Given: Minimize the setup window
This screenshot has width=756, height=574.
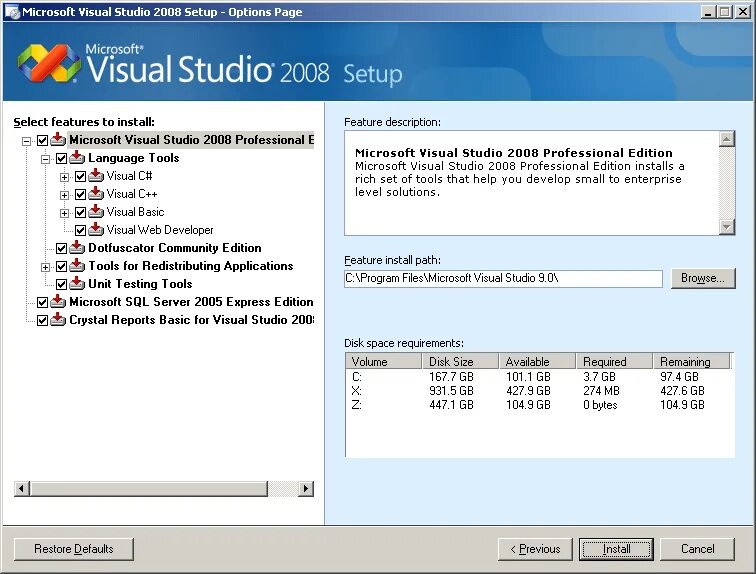Looking at the screenshot, I should click(708, 12).
